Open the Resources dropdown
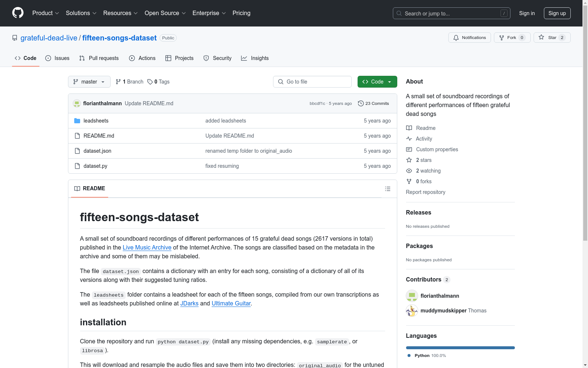The height and width of the screenshot is (368, 588). [x=120, y=13]
